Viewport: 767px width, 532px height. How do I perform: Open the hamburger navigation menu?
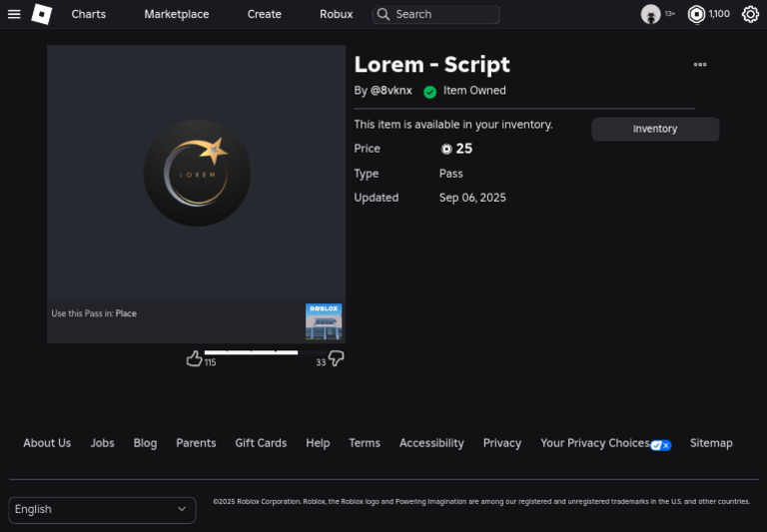(14, 14)
